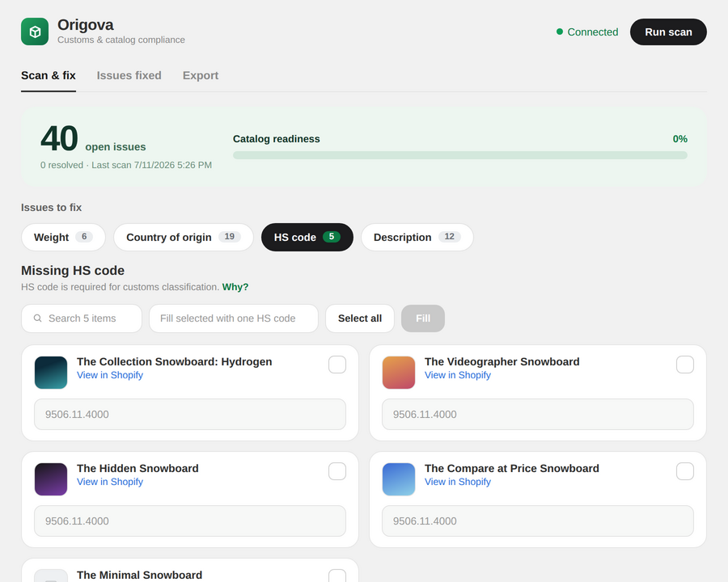Select the HS code issue filter
This screenshot has height=582, width=728.
coord(307,237)
